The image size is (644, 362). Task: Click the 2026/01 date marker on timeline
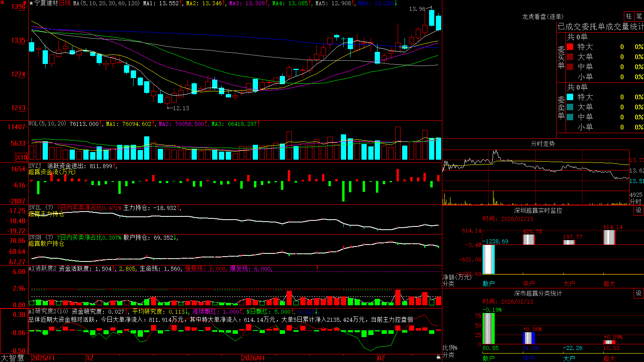click(254, 358)
